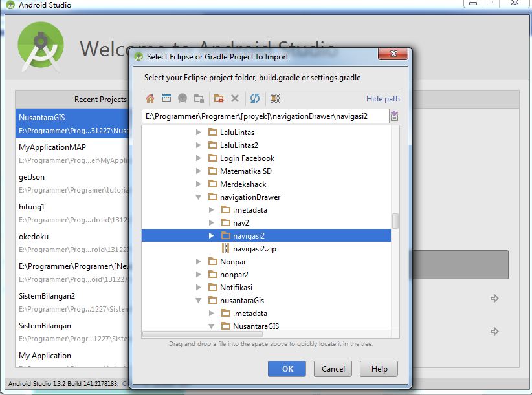The height and width of the screenshot is (395, 532).
Task: Edit the project path input field
Action: point(265,116)
